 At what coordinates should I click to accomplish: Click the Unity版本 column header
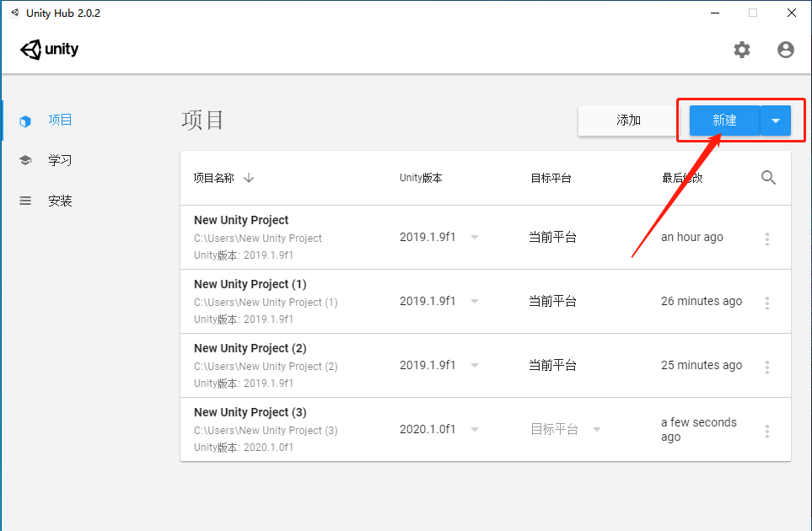tap(421, 178)
